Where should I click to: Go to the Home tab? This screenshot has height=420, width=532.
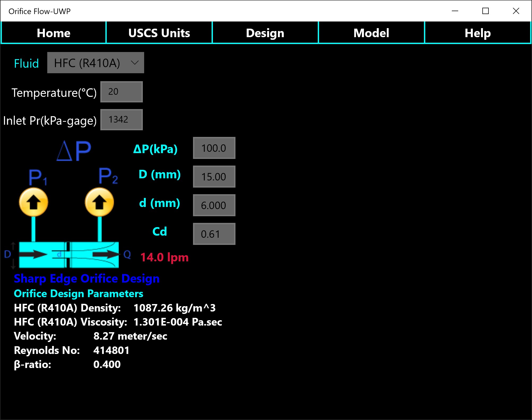(x=53, y=33)
